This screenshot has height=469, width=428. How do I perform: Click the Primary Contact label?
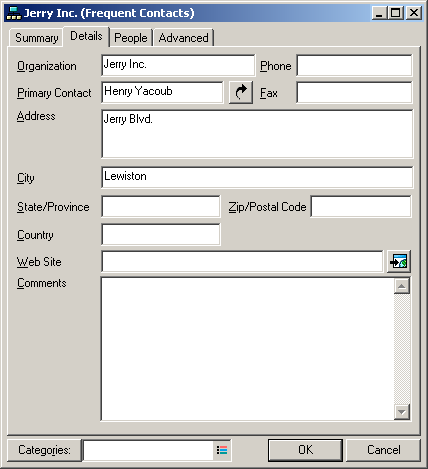[54, 93]
